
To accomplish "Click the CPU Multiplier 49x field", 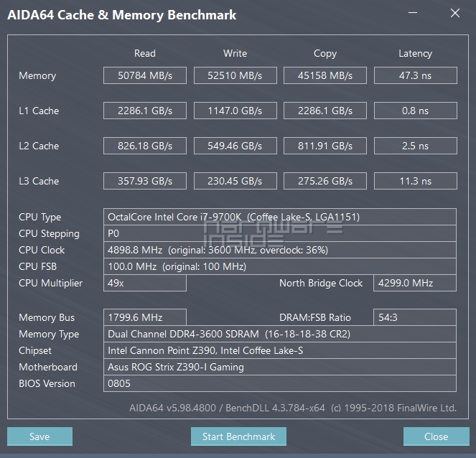I will 145,283.
